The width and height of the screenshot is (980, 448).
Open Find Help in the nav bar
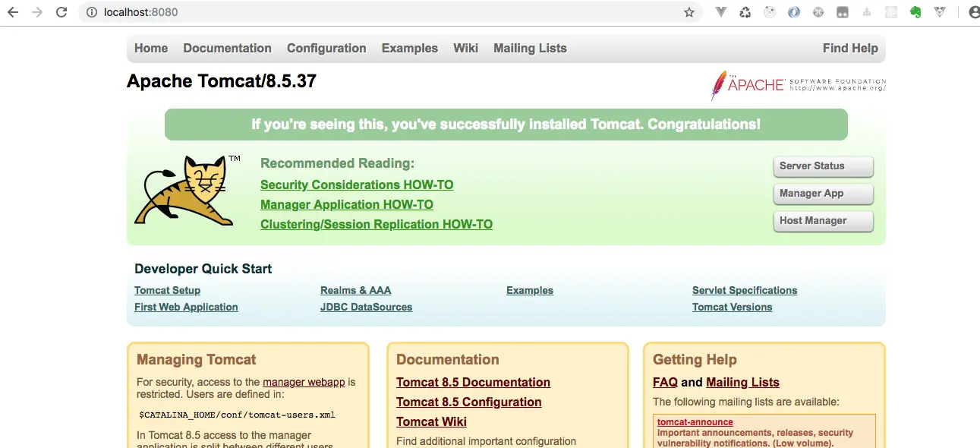[x=850, y=48]
